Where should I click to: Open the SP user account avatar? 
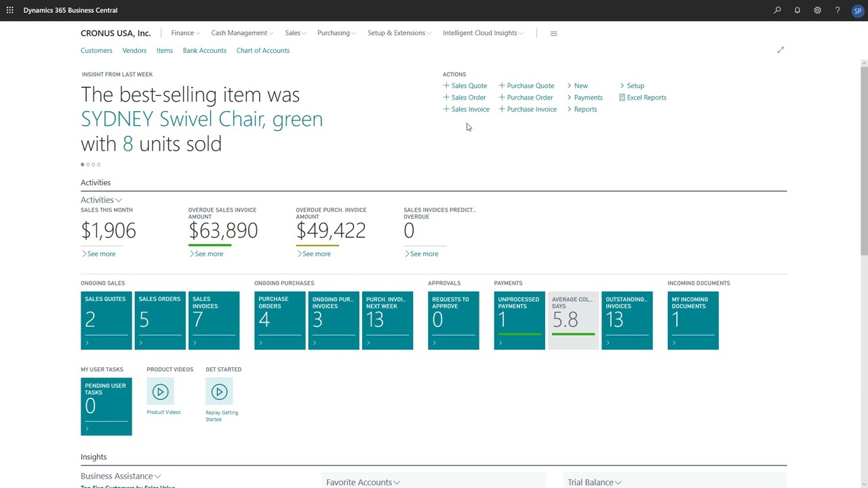858,11
